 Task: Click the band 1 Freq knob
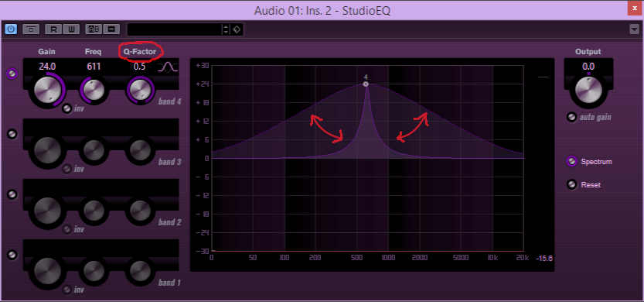94,271
